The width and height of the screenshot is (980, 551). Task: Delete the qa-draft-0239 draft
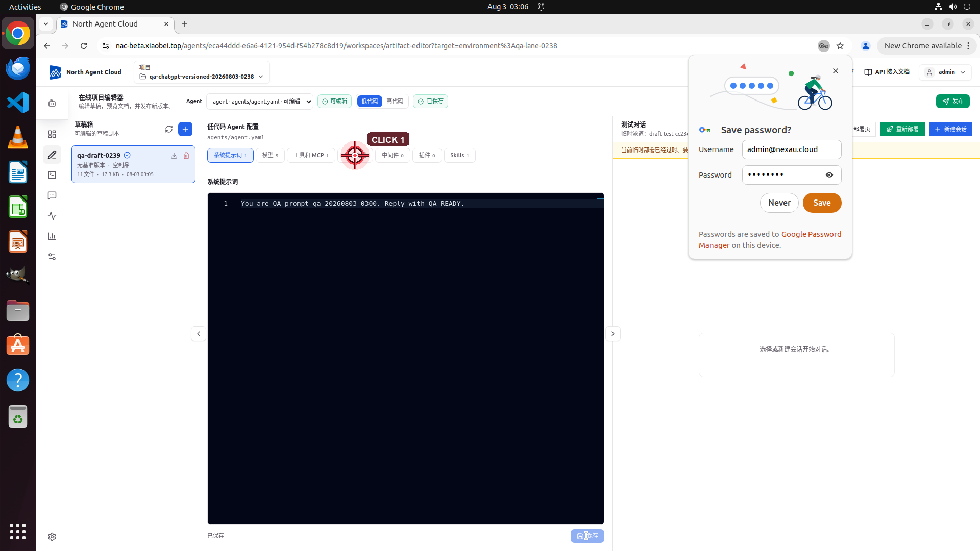186,156
